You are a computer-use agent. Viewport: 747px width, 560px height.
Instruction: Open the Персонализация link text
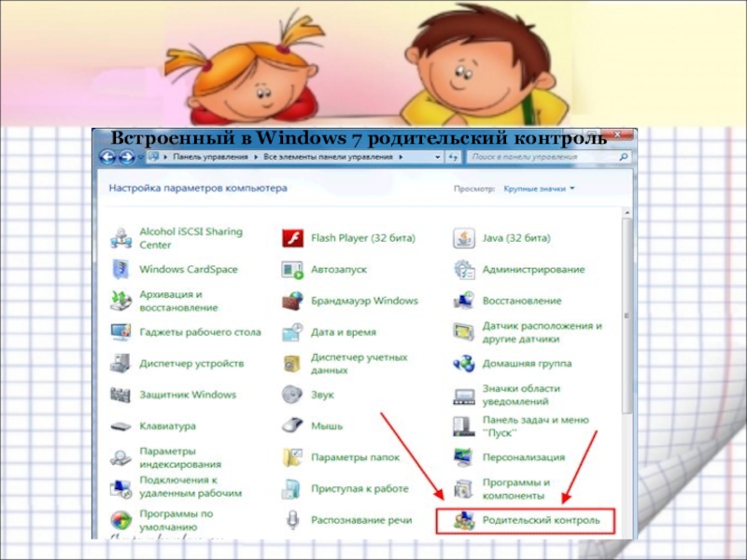(x=524, y=457)
